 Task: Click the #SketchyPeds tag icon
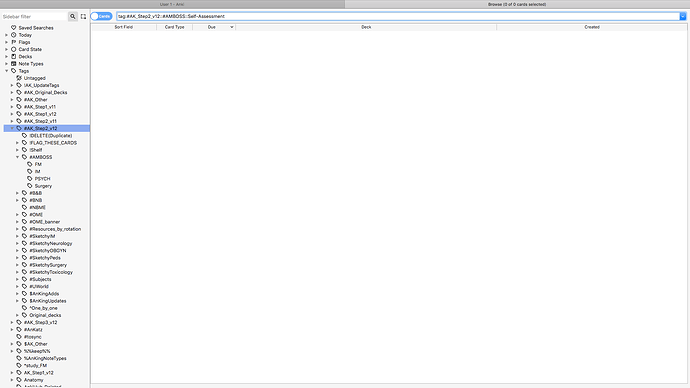(x=25, y=258)
